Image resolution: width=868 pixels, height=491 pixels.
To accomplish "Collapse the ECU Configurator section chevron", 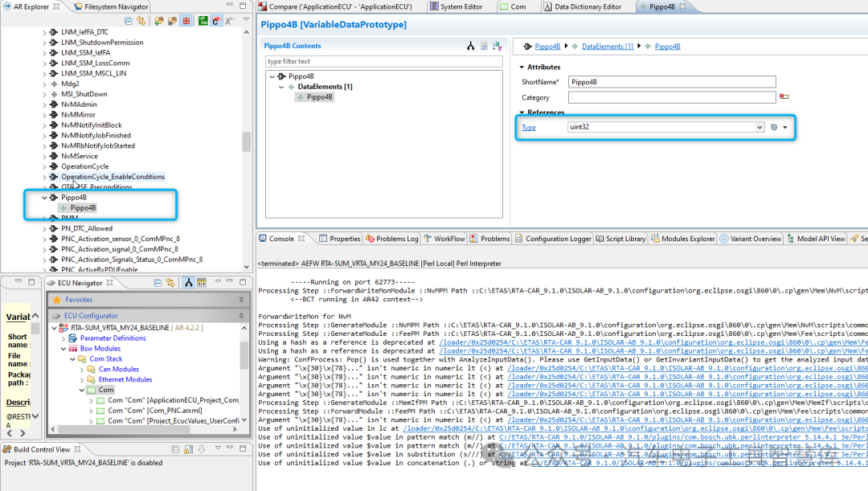I will click(x=241, y=316).
